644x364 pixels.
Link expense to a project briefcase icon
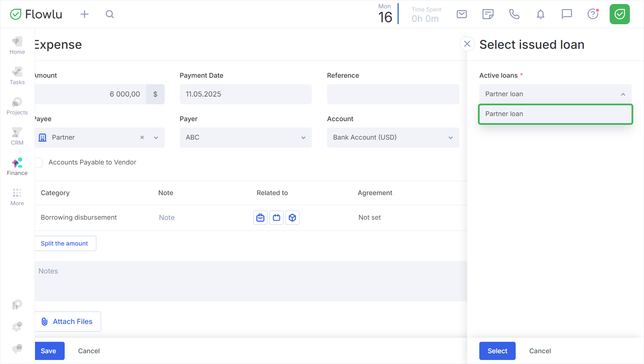pos(260,218)
